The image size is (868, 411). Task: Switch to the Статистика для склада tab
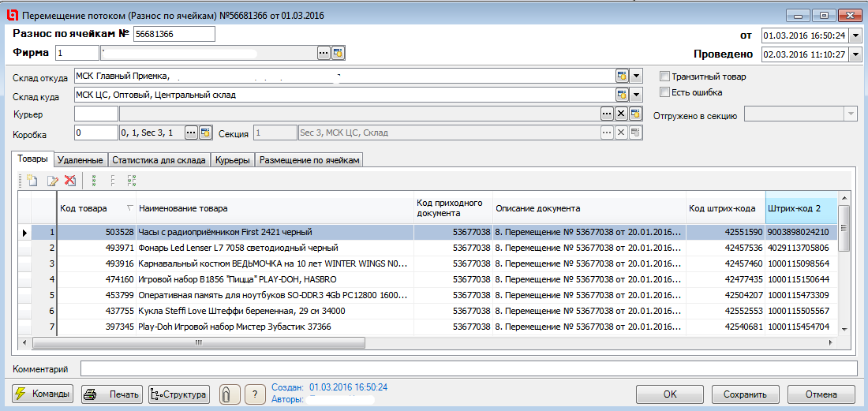click(159, 160)
